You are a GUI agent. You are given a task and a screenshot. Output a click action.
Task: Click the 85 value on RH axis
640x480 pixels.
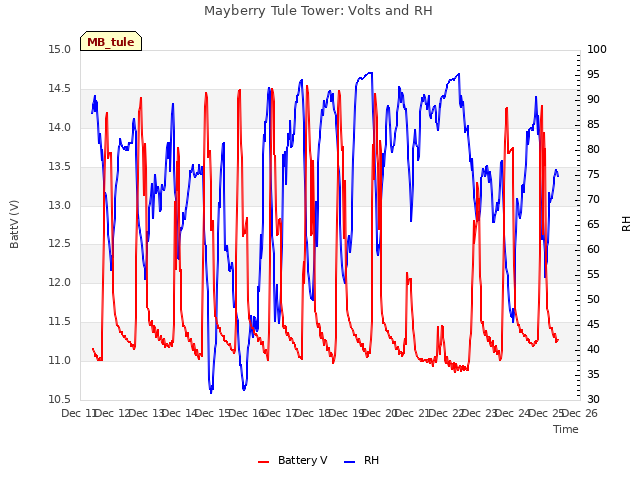[593, 124]
